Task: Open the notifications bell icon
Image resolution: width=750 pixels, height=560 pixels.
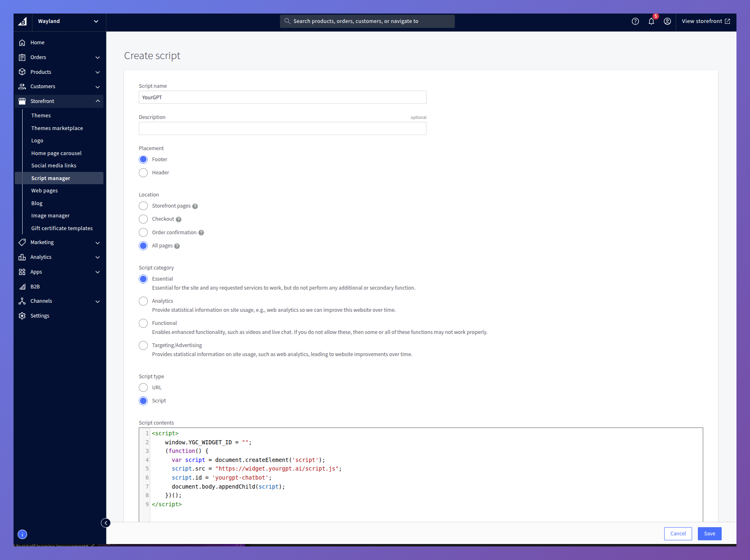Action: 651,21
